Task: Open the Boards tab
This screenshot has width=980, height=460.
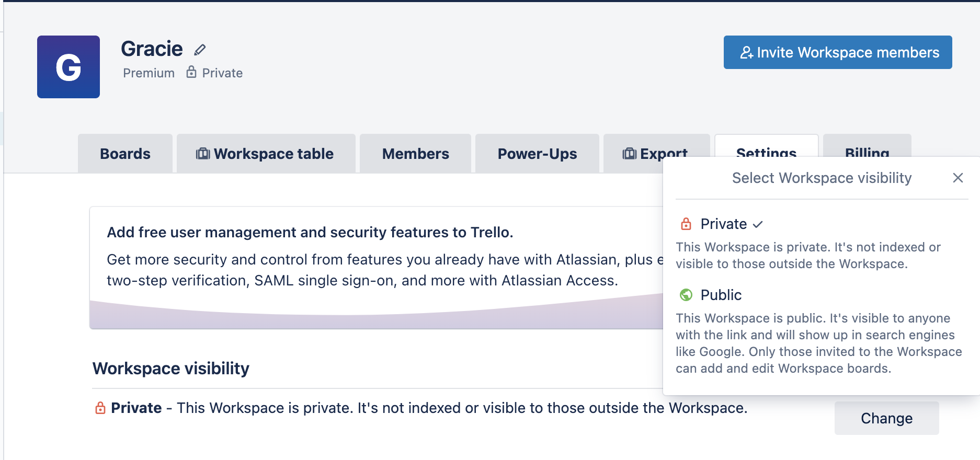Action: pyautogui.click(x=125, y=154)
